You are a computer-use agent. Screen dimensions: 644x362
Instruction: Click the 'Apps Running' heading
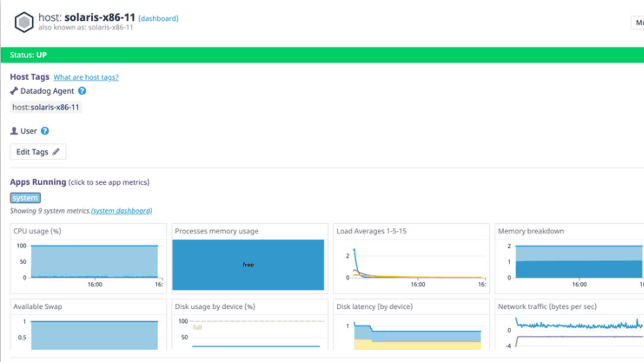pyautogui.click(x=38, y=182)
